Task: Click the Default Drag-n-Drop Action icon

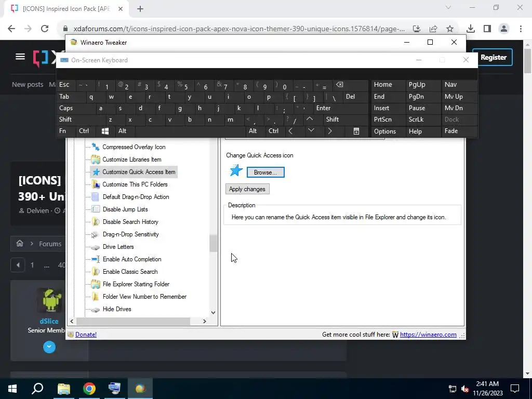Action: tap(96, 197)
